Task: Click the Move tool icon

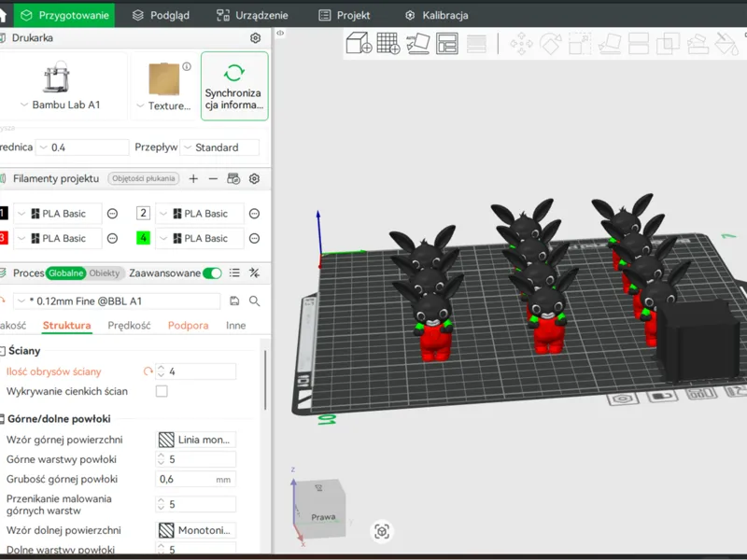Action: [x=521, y=44]
